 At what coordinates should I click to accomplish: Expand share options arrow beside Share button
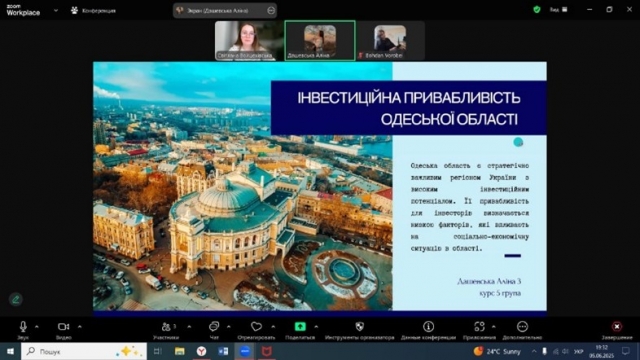coord(316,327)
